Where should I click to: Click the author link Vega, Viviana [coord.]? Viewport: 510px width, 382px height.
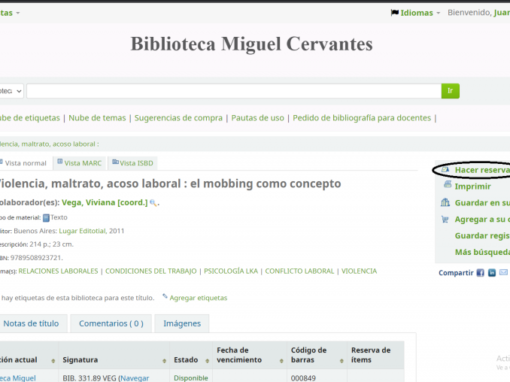[105, 203]
